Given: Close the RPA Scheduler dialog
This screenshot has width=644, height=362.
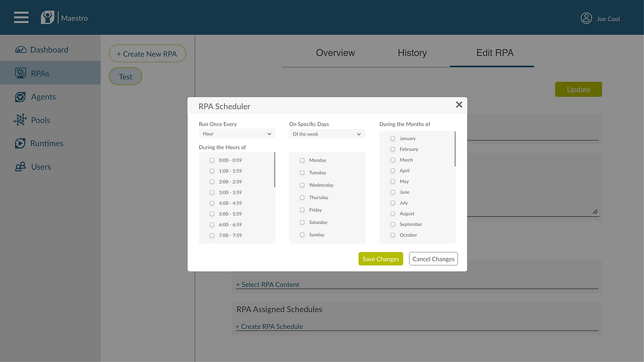Looking at the screenshot, I should [459, 104].
